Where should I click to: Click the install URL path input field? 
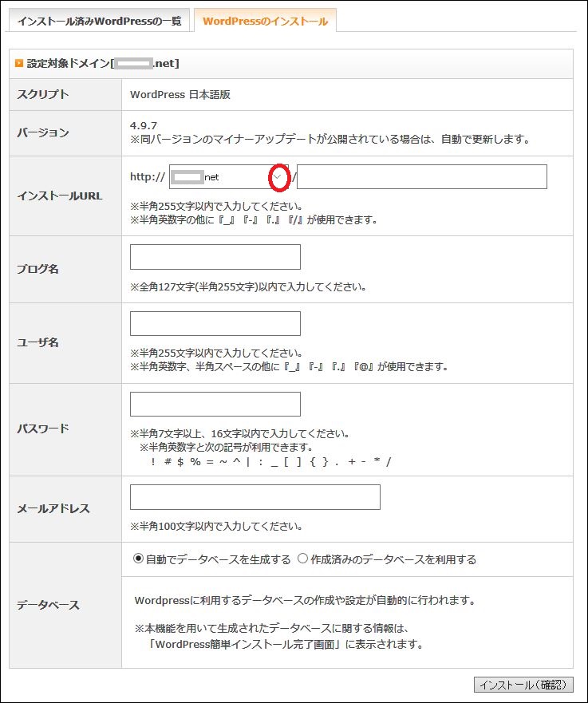(x=422, y=176)
